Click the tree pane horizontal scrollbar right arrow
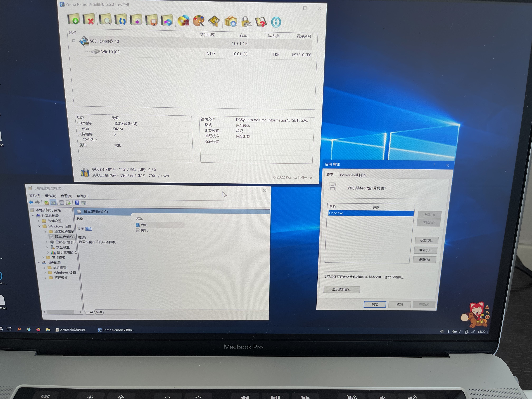Image resolution: width=532 pixels, height=399 pixels. click(80, 312)
